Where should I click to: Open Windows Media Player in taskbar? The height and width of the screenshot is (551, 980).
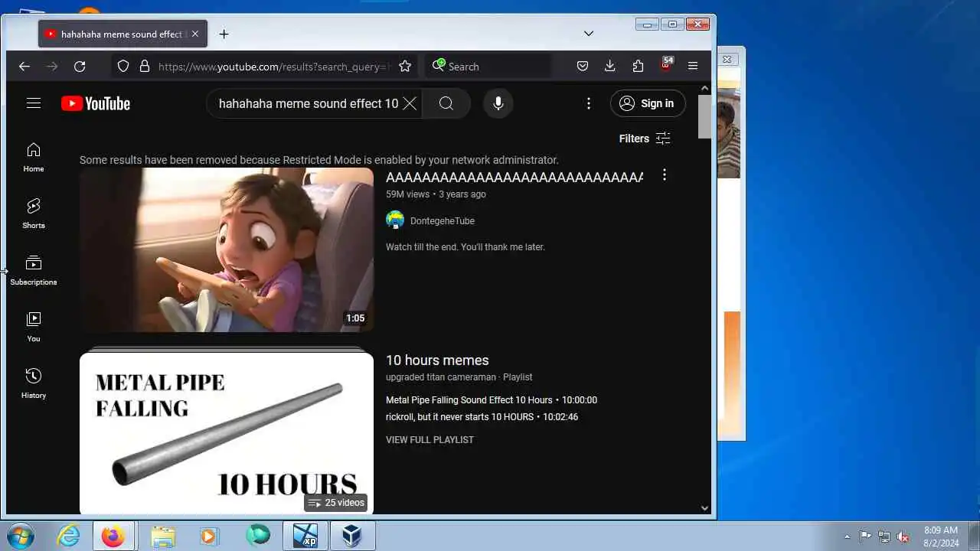click(209, 536)
